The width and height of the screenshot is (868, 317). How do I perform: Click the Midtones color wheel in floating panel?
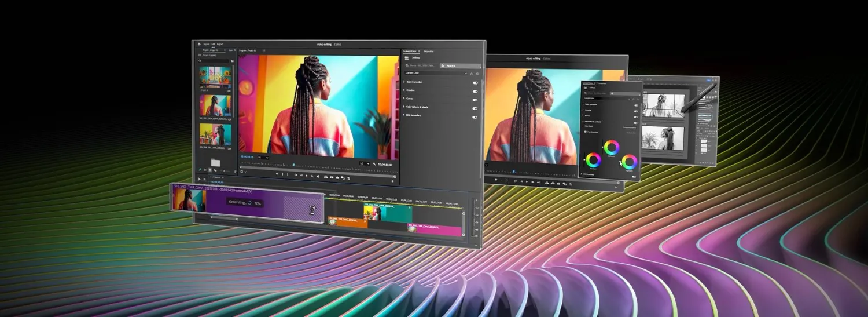[612, 147]
